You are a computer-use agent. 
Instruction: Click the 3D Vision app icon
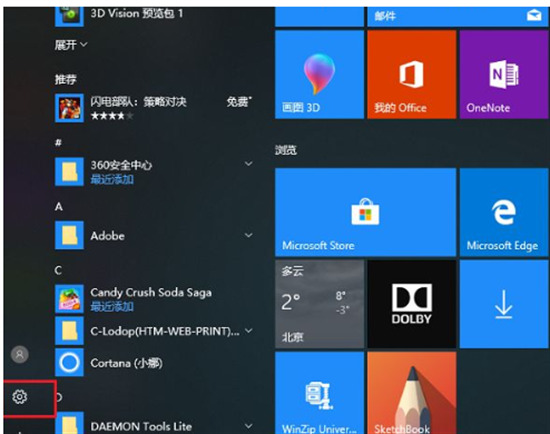69,16
